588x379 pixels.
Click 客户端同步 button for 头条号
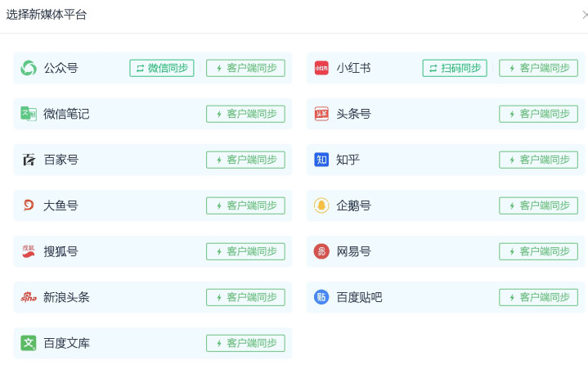coord(538,114)
